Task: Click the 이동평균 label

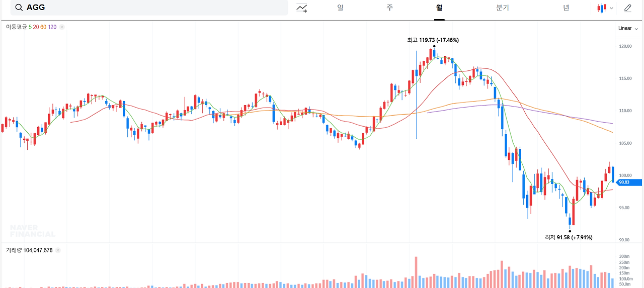Action: point(17,27)
